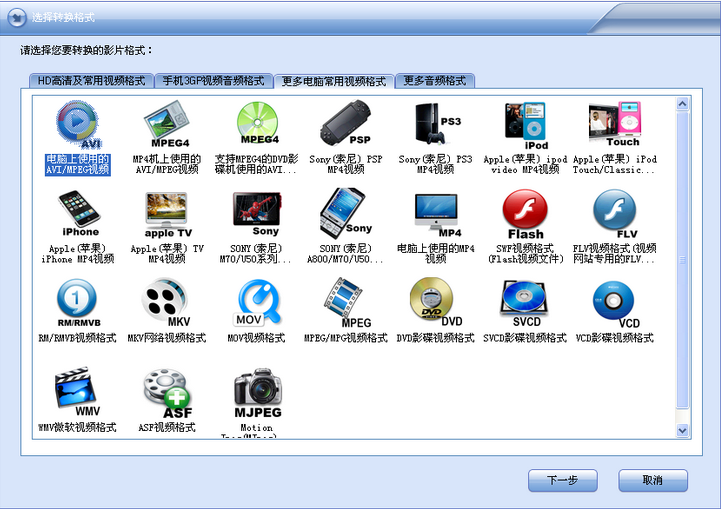Select the Apple iPod video format icon
The image size is (721, 509).
point(526,126)
